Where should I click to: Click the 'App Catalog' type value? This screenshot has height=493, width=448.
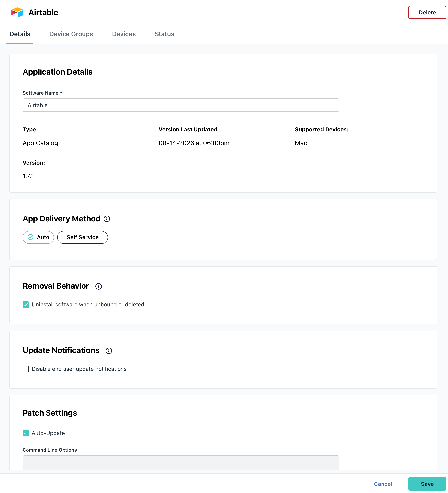tap(40, 143)
